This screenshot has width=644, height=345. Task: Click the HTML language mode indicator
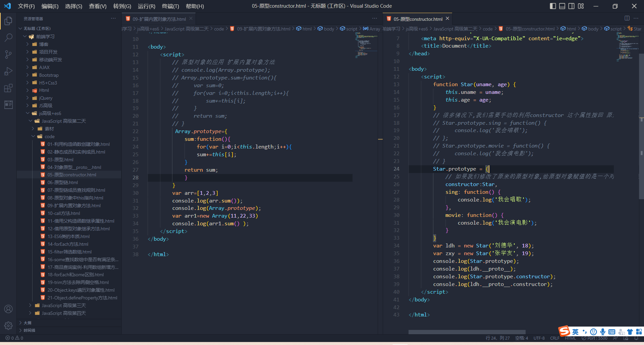tap(570, 338)
